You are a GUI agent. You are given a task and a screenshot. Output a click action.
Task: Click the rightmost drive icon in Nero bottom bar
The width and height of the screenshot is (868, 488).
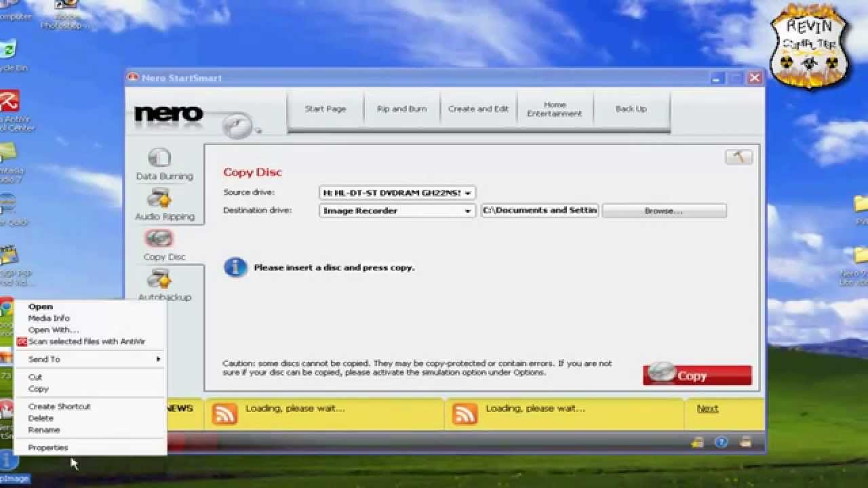coord(746,443)
